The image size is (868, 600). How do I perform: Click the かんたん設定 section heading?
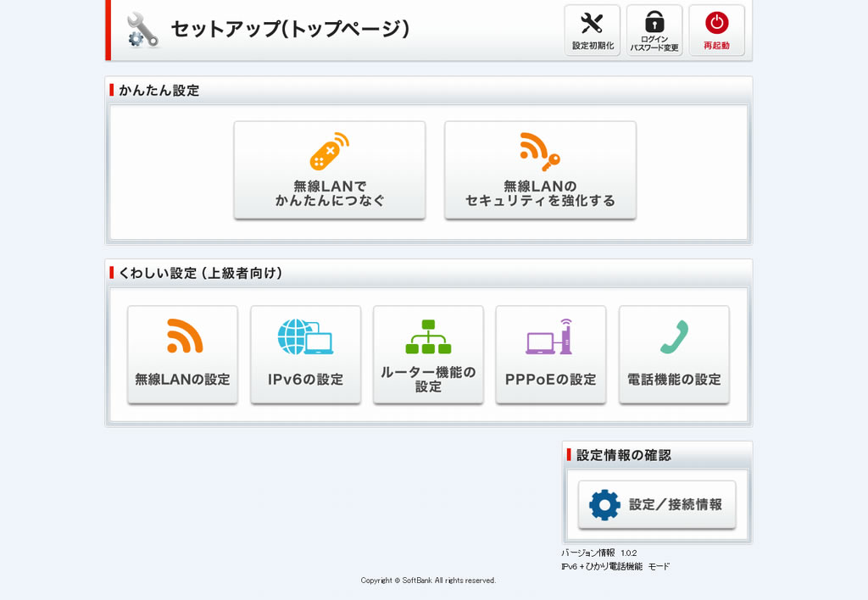159,91
